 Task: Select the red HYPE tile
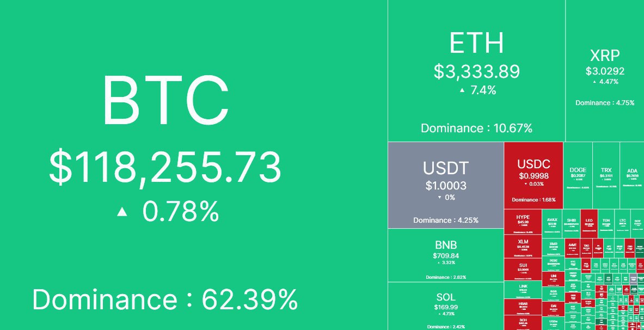pyautogui.click(x=523, y=222)
